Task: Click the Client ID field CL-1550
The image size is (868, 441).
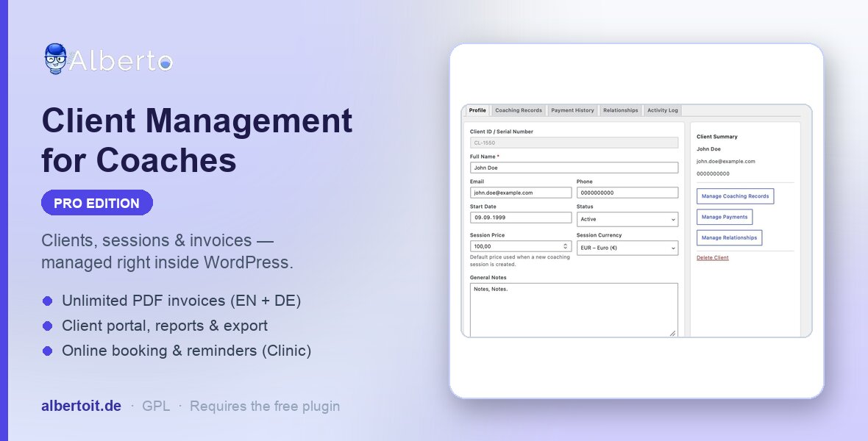Action: 574,143
